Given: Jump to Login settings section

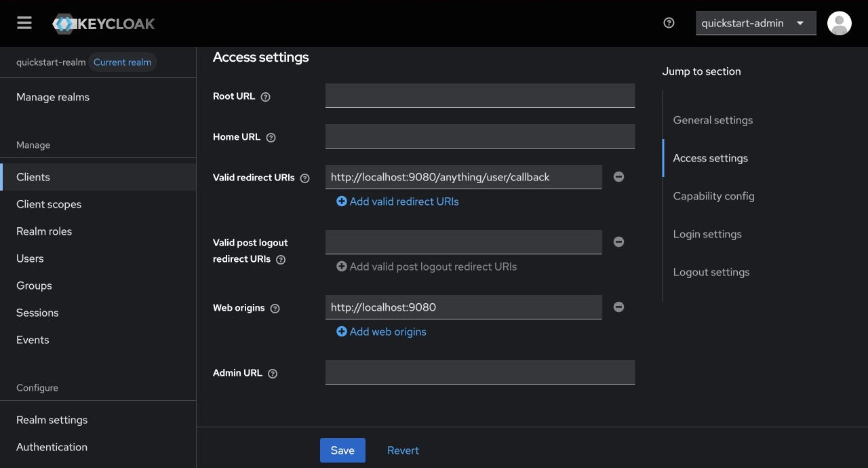Looking at the screenshot, I should tap(707, 234).
